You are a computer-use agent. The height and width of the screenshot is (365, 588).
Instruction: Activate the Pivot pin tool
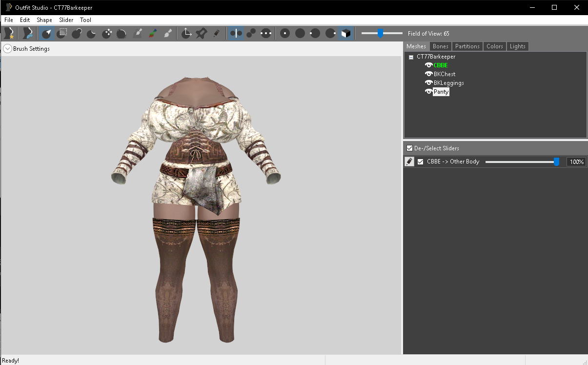(201, 33)
